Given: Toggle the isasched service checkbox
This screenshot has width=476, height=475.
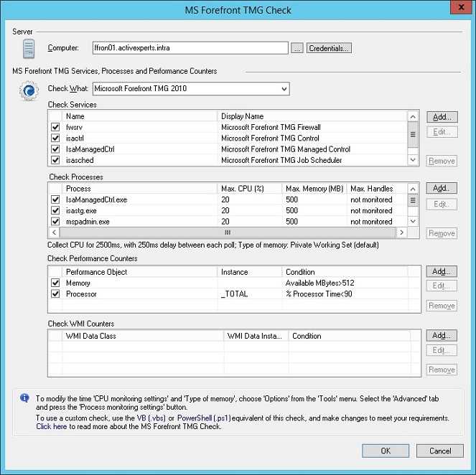Looking at the screenshot, I should click(x=55, y=160).
